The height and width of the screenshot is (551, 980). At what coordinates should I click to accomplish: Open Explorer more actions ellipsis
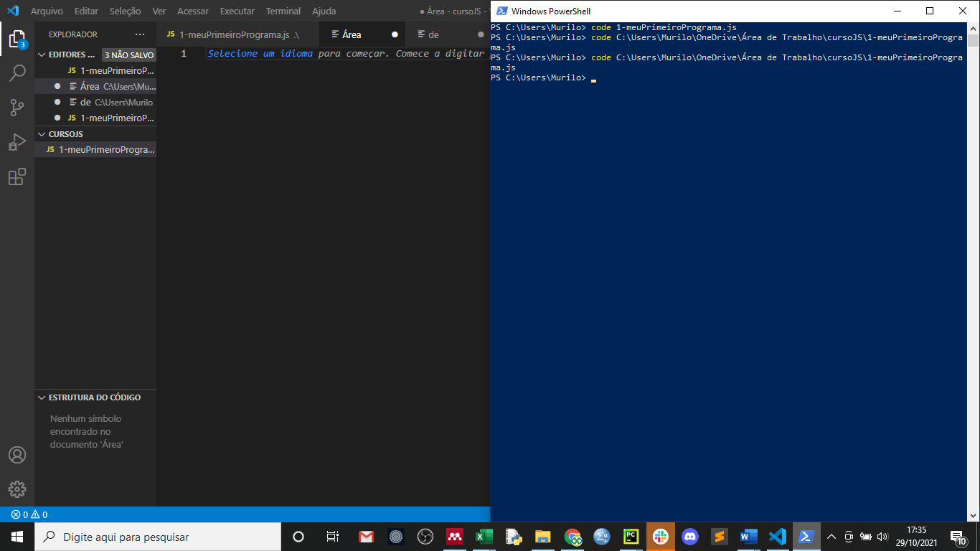pyautogui.click(x=140, y=34)
